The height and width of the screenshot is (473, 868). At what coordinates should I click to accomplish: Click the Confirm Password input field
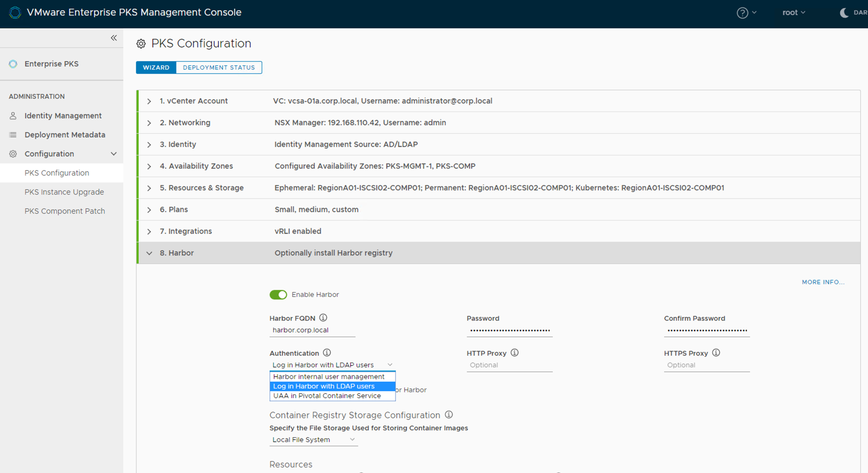point(707,331)
